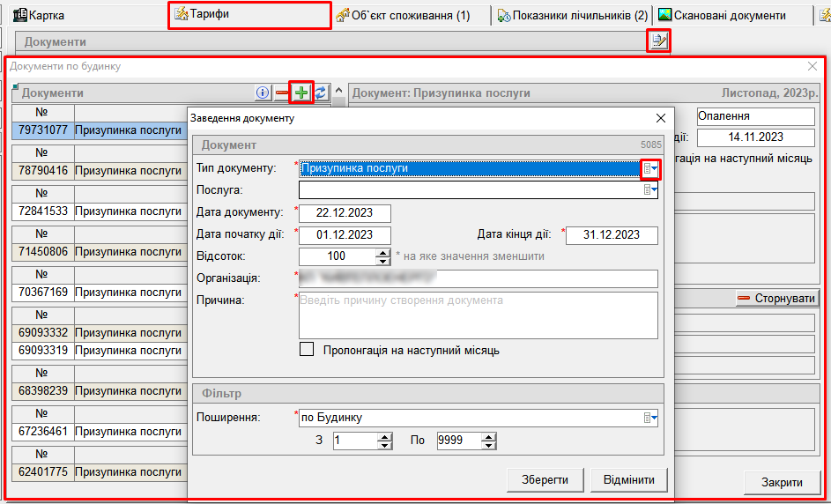Close the Заведення документу dialog

point(660,118)
